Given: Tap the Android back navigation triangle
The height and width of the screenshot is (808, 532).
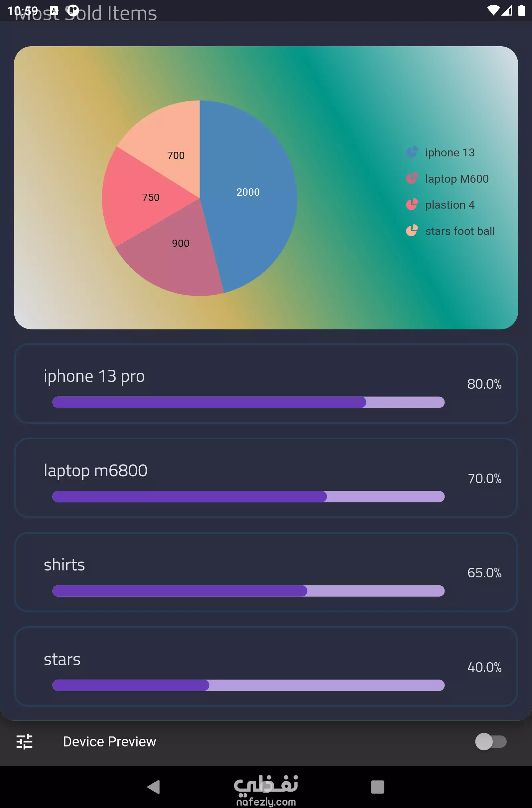Looking at the screenshot, I should click(x=154, y=787).
